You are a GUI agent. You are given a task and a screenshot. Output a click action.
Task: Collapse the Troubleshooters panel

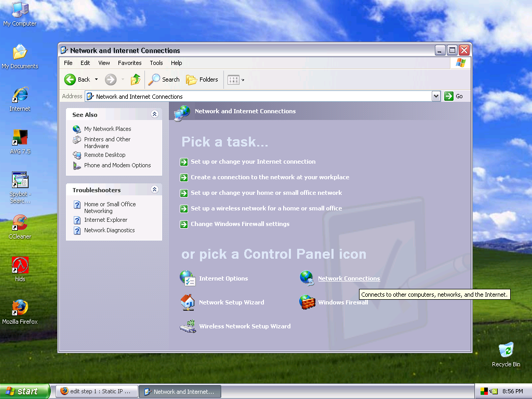point(154,190)
